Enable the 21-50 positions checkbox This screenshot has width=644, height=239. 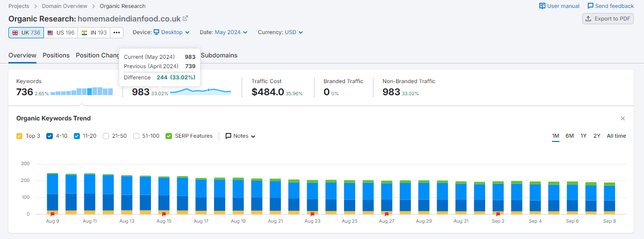pos(106,136)
